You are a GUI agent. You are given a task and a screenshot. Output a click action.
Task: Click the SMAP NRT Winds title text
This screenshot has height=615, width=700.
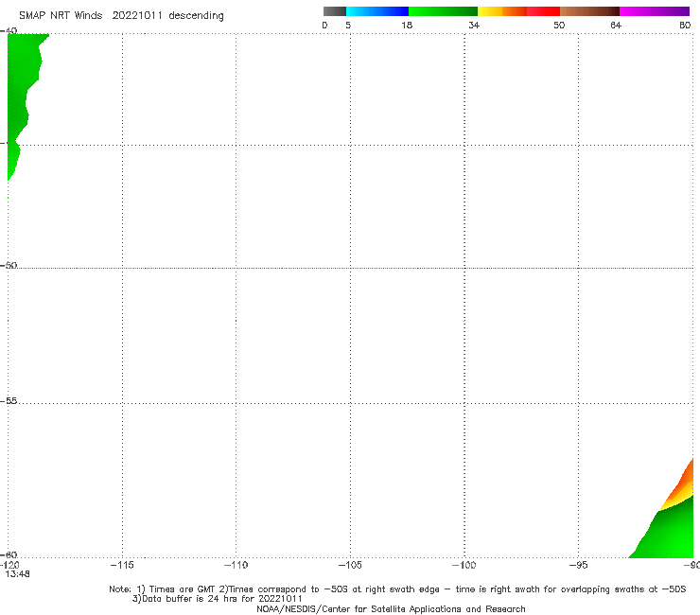(x=61, y=15)
